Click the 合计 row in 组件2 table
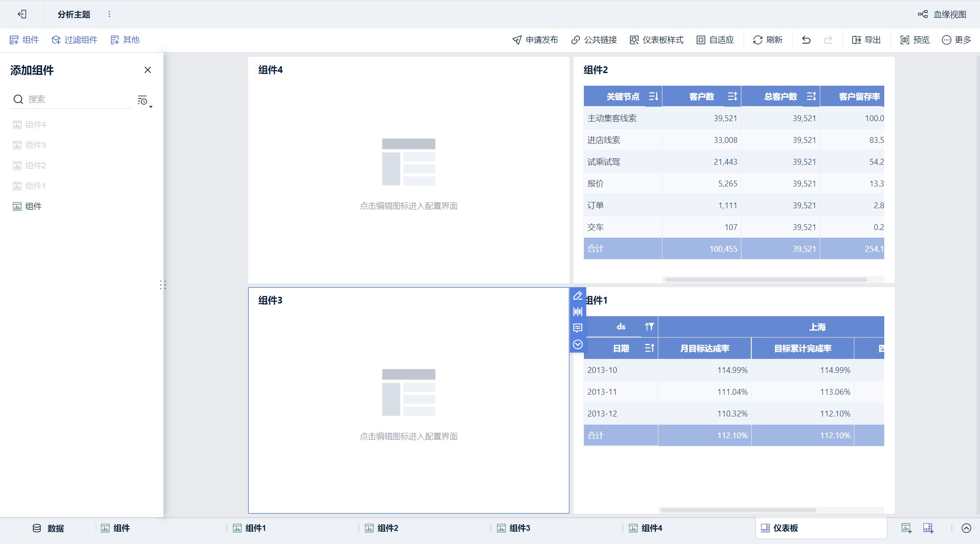The image size is (980, 544). click(734, 249)
